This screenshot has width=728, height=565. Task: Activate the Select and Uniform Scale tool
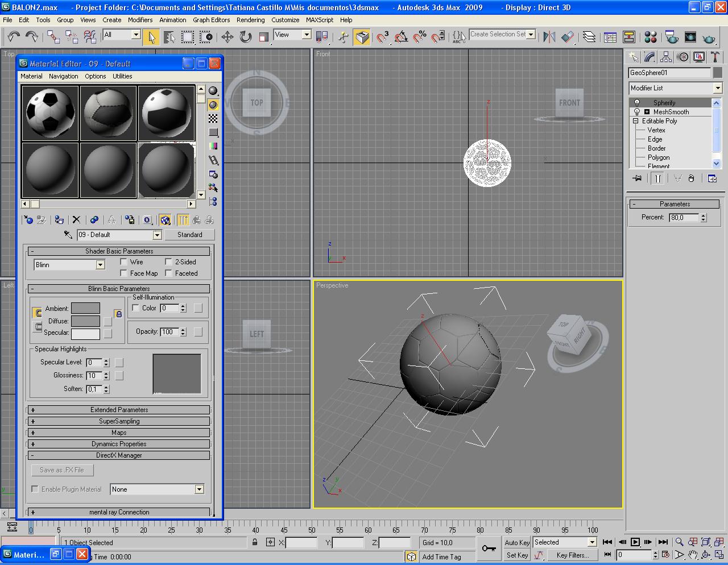pyautogui.click(x=264, y=37)
